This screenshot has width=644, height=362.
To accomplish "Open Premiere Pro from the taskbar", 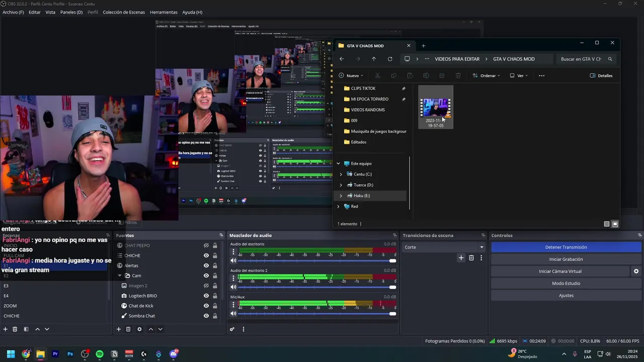I will click(x=55, y=354).
